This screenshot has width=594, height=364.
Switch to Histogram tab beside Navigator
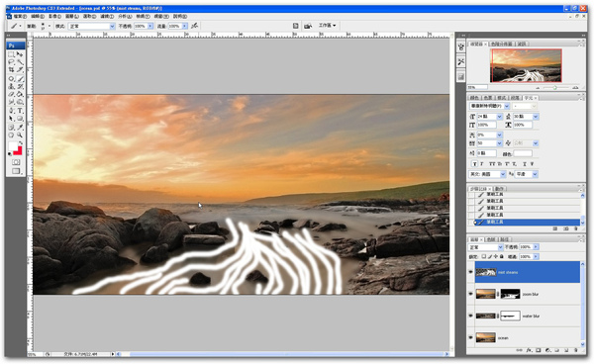pyautogui.click(x=501, y=44)
